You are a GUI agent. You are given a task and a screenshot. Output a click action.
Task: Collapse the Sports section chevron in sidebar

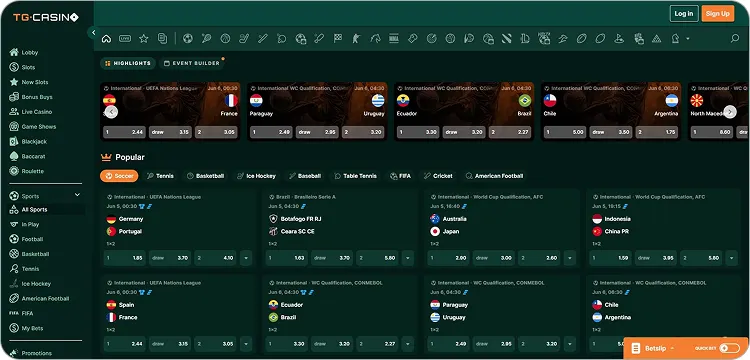(x=77, y=195)
